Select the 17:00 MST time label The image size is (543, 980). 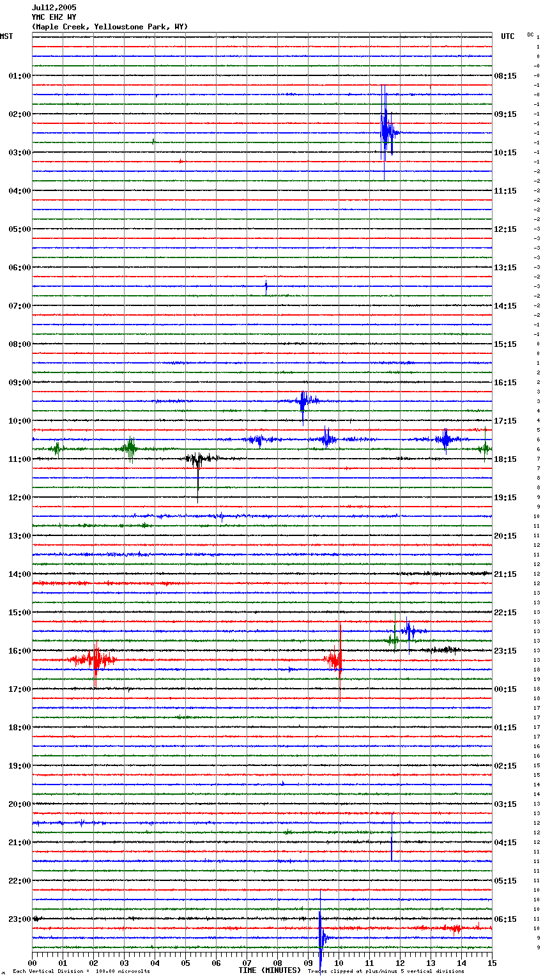(19, 689)
